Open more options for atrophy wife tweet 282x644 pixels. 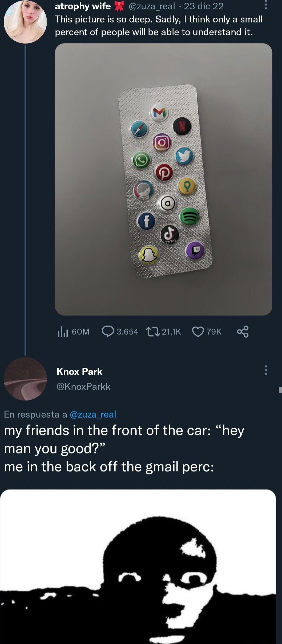[x=266, y=5]
